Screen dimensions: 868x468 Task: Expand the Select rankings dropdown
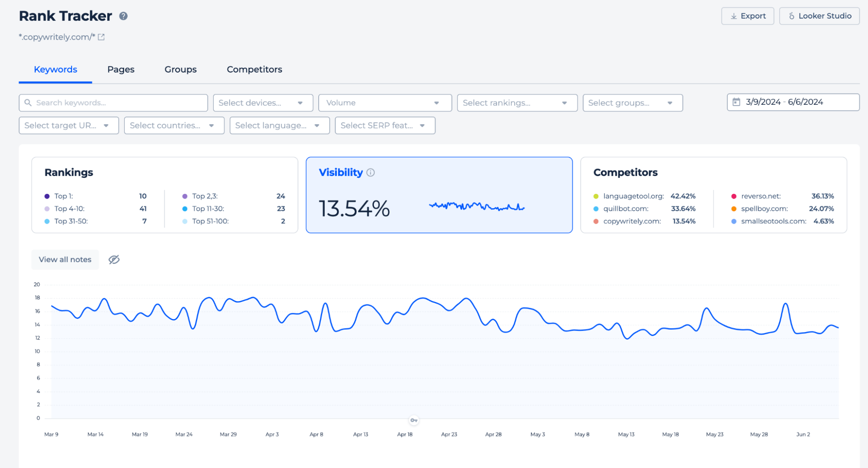click(x=517, y=103)
